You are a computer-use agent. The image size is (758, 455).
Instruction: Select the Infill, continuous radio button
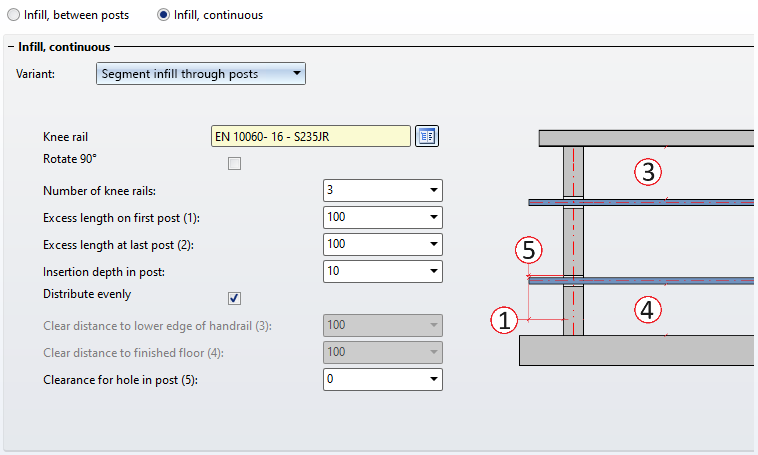pos(163,15)
